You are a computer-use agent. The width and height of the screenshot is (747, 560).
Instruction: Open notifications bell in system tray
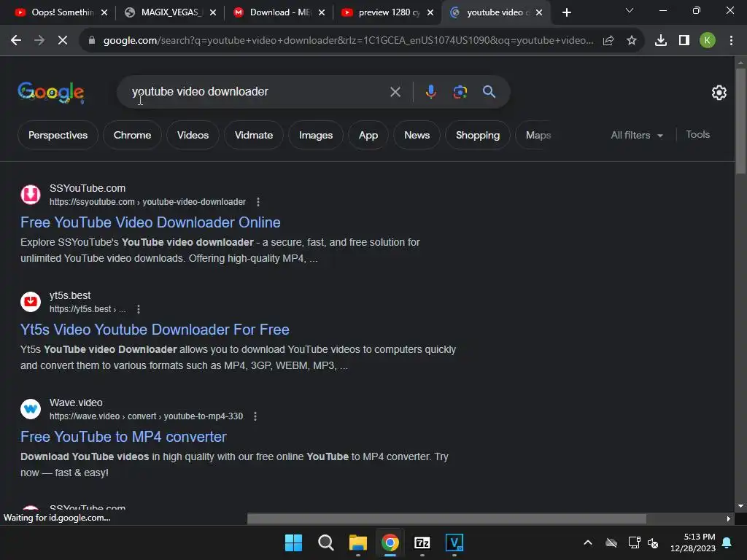[727, 542]
